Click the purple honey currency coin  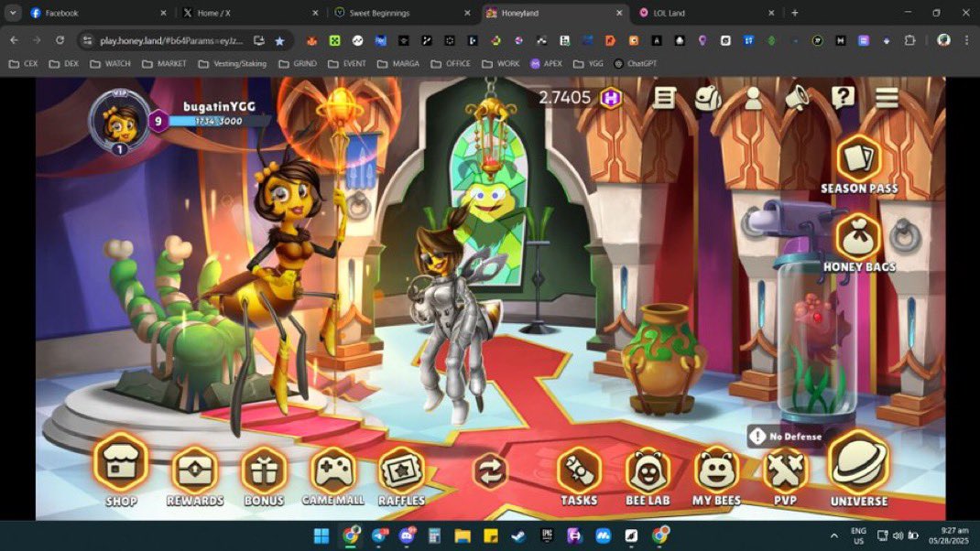pos(611,98)
